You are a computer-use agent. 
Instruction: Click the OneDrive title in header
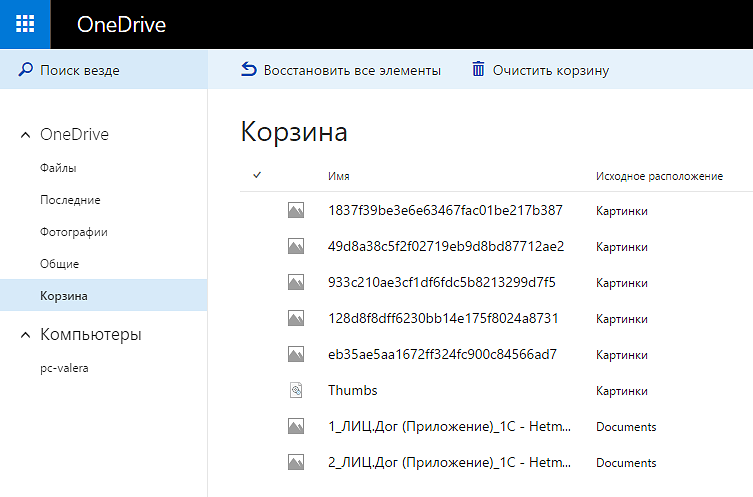(x=121, y=24)
